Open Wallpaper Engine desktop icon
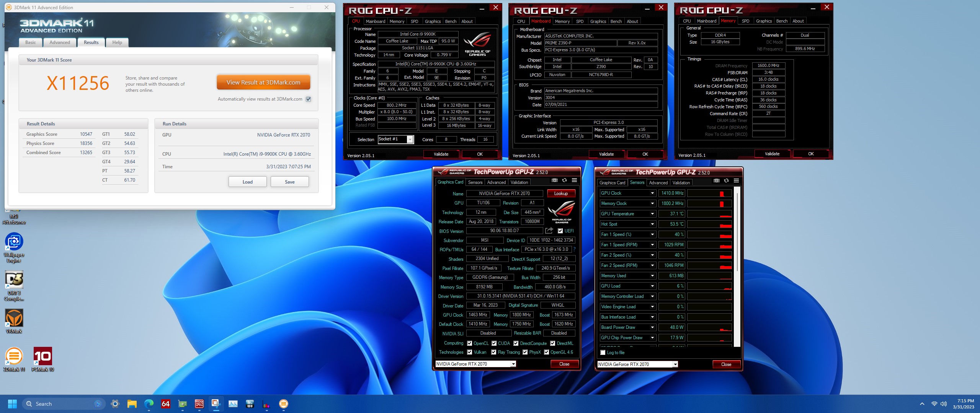Viewport: 980px width, 413px height. [14, 248]
